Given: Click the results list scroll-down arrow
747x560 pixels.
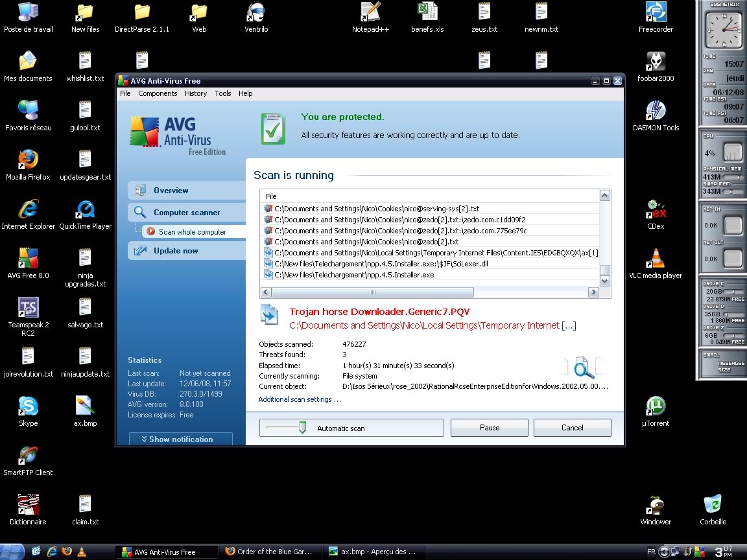Looking at the screenshot, I should 604,281.
